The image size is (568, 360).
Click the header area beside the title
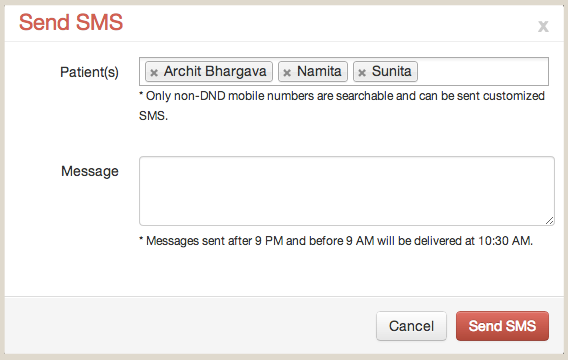pos(326,22)
